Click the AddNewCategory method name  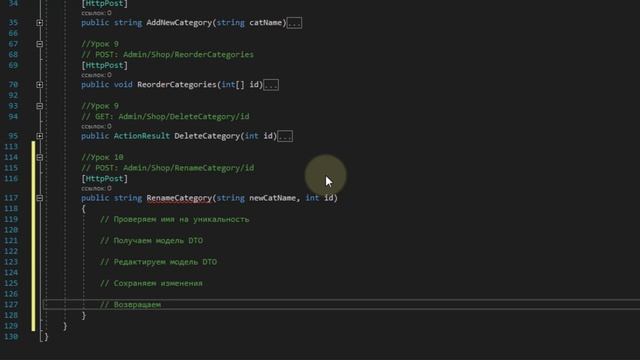point(179,23)
